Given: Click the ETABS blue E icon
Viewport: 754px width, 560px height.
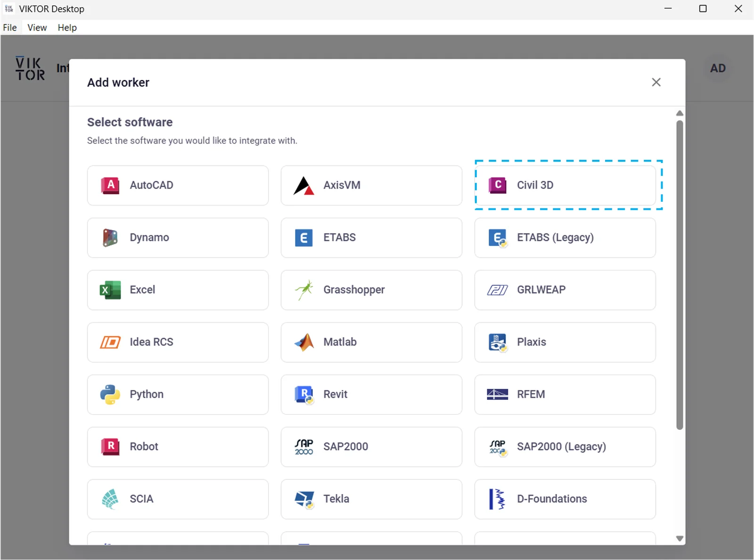Looking at the screenshot, I should click(304, 238).
